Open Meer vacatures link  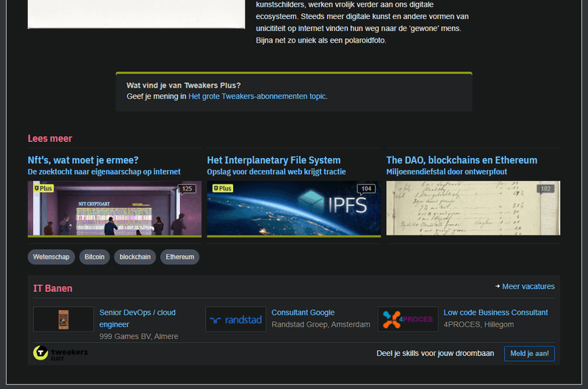pyautogui.click(x=528, y=286)
